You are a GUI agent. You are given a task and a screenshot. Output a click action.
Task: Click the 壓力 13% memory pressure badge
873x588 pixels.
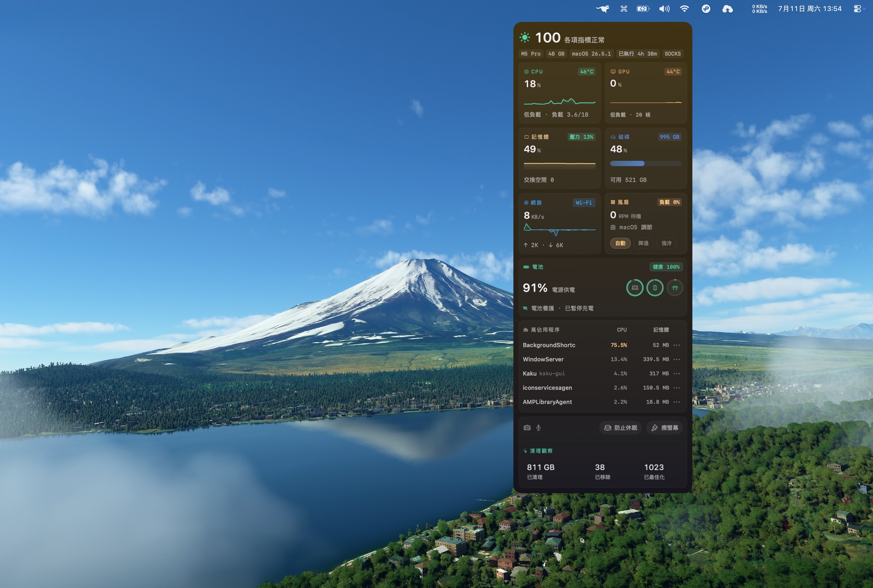[581, 137]
